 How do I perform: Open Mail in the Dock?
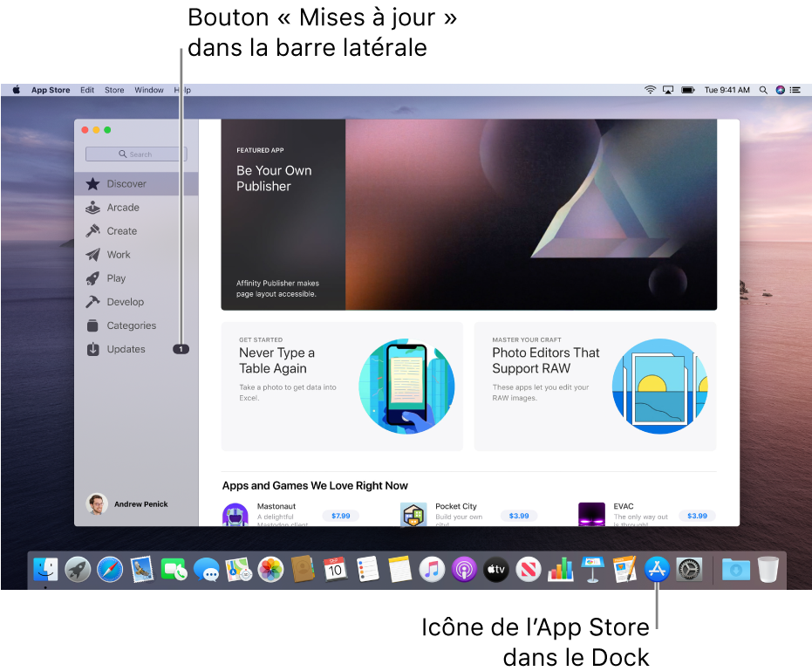coord(142,570)
